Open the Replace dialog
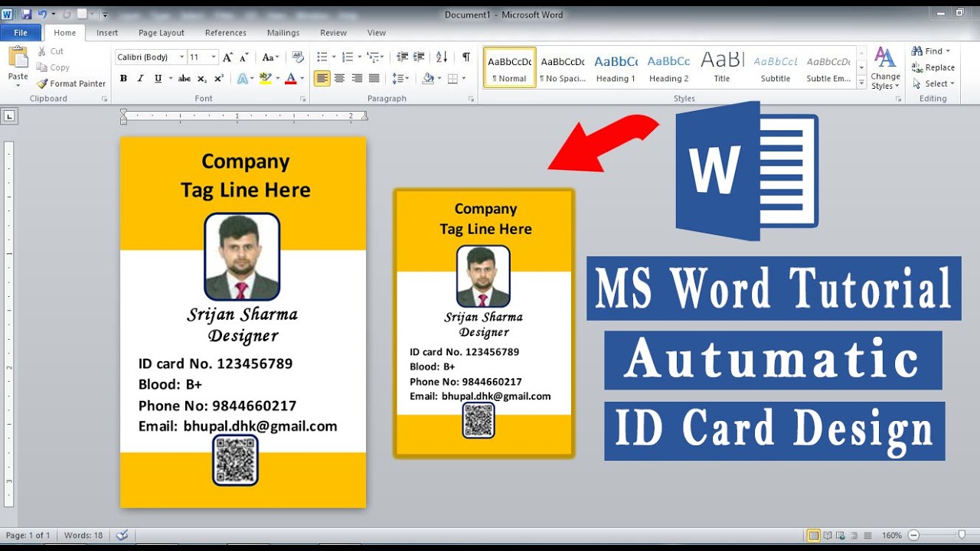The width and height of the screenshot is (980, 551). click(933, 67)
